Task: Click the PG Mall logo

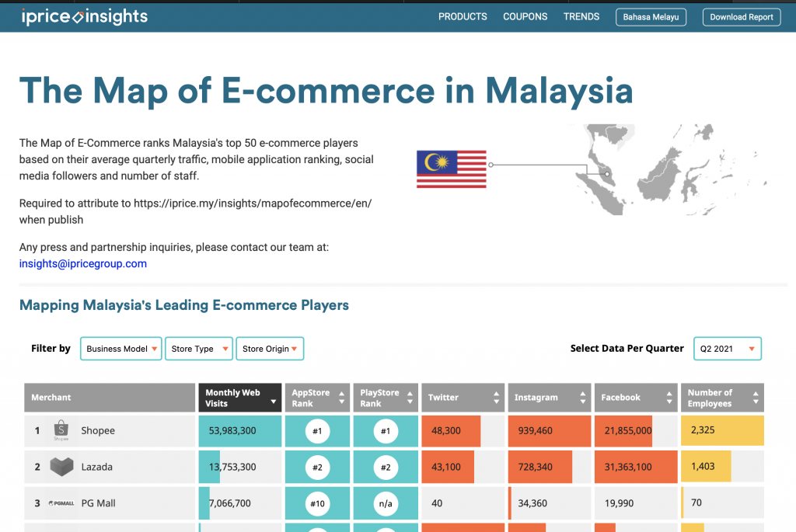Action: click(x=61, y=503)
